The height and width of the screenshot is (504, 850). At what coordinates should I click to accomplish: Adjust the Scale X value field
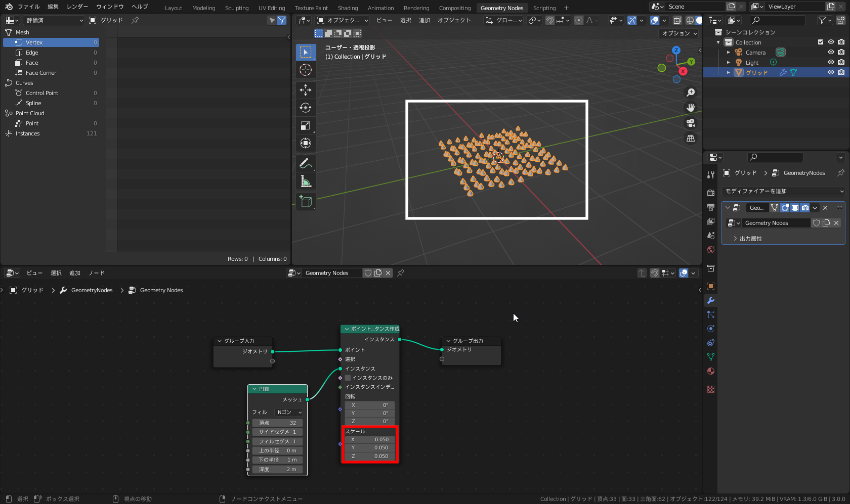(370, 439)
